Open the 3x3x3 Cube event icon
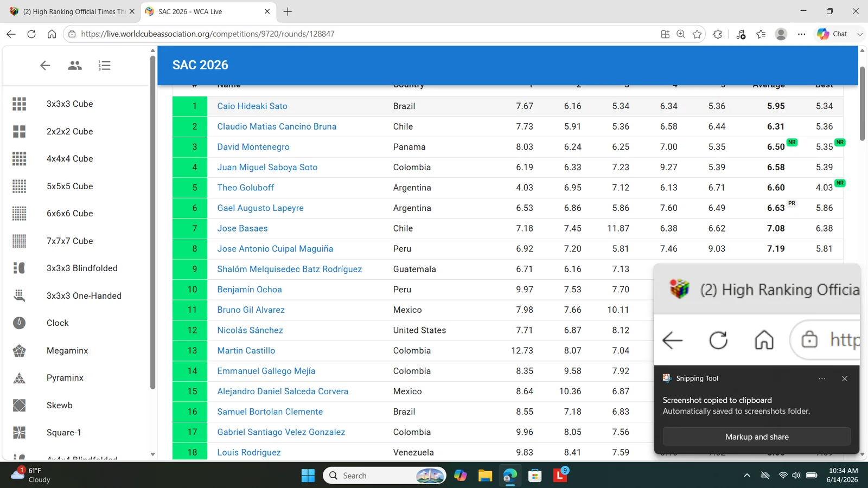Viewport: 868px width, 488px height. 19,104
